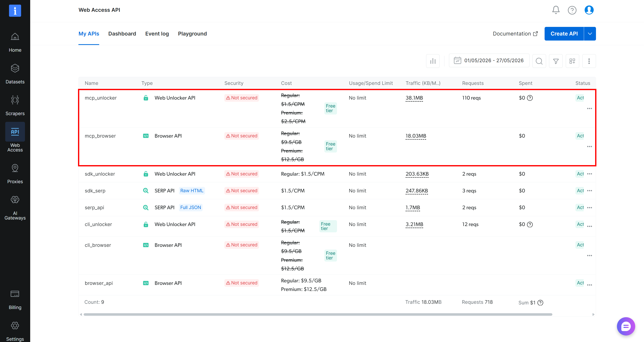Expand the Create API dropdown arrow
The image size is (644, 342).
coord(590,34)
